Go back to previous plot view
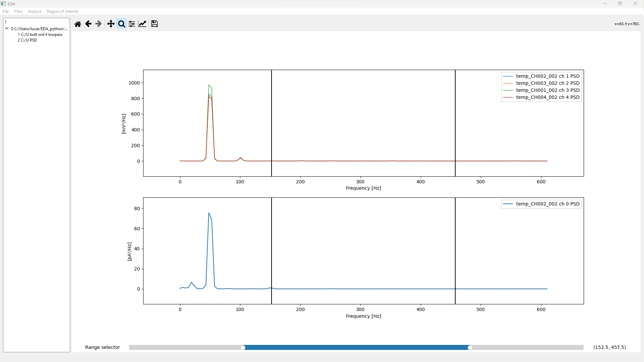Image resolution: width=644 pixels, height=362 pixels. tap(88, 24)
